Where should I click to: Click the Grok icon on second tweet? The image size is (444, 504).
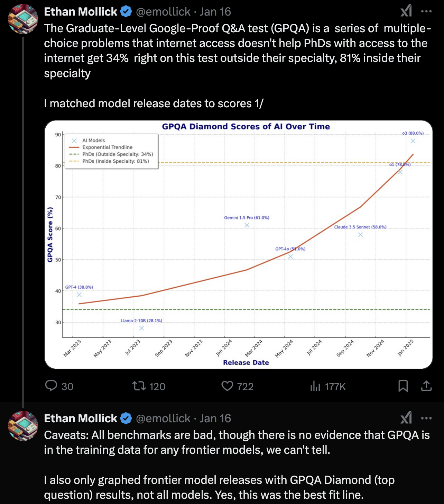coord(406,418)
